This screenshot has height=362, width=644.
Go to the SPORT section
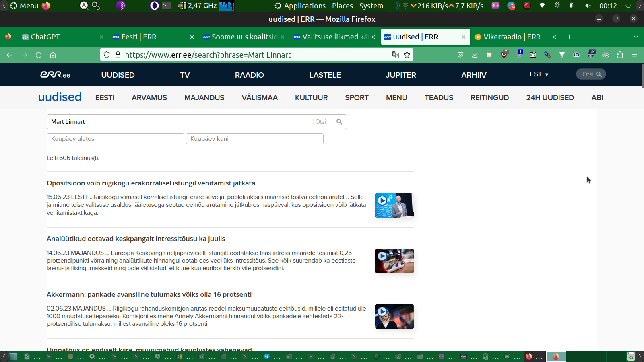357,98
